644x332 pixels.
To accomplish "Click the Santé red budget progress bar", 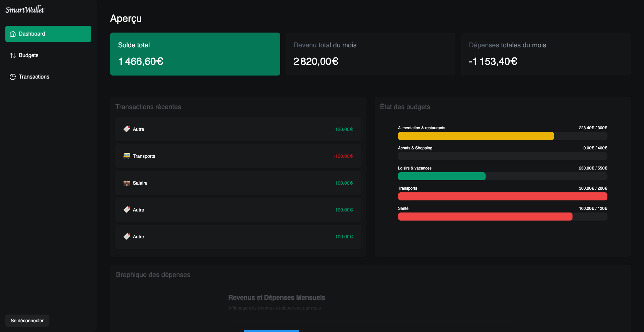I will pyautogui.click(x=485, y=217).
